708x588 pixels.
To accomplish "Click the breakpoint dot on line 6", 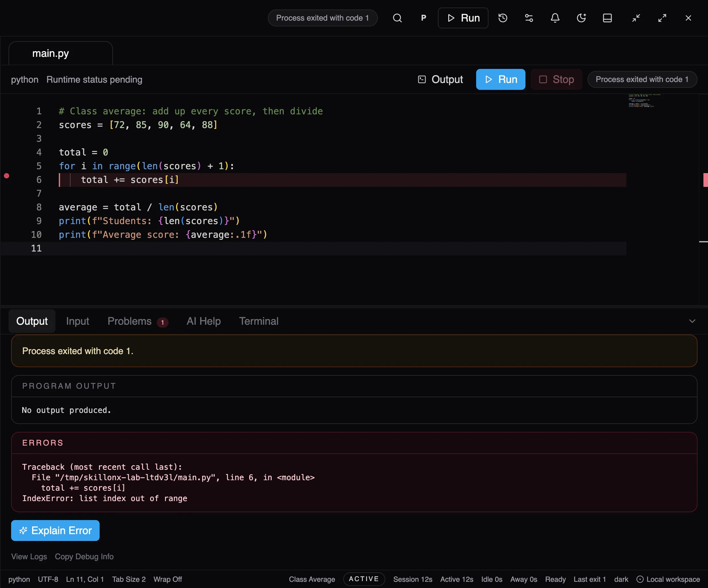I will [7, 176].
